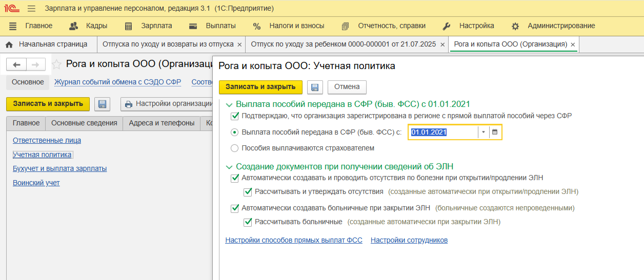
Task: Click the Кадры people icon
Action: tap(73, 26)
